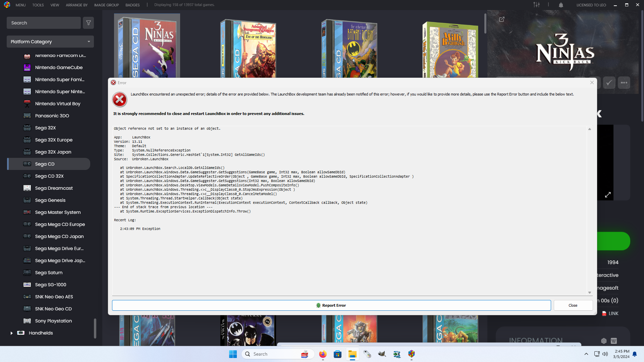Click the Adventures of Batman & Robin box art
The image size is (644, 362).
point(349,49)
